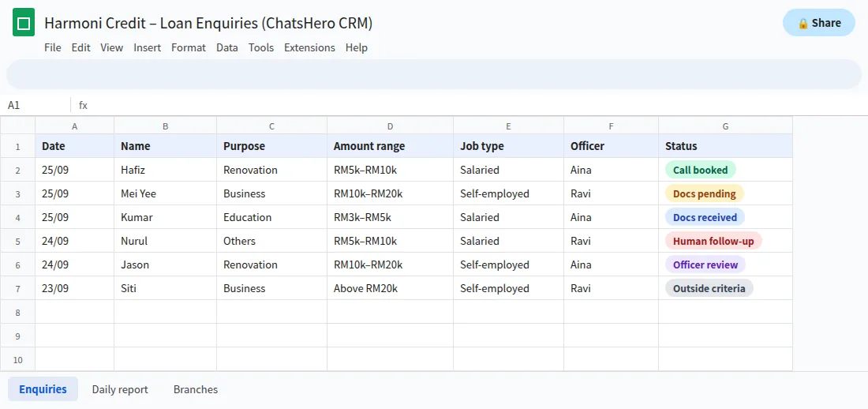Switch to the Daily report sheet tab
The image size is (868, 409).
(120, 389)
